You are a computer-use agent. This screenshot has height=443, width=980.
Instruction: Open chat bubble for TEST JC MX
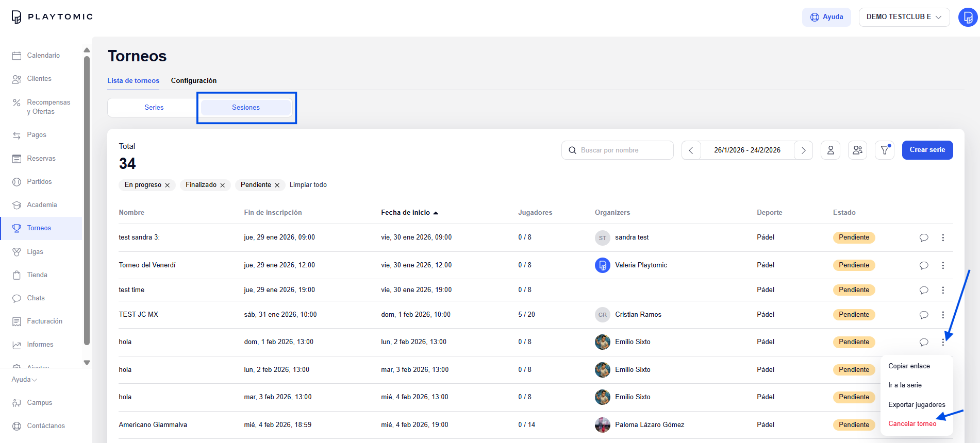(924, 315)
